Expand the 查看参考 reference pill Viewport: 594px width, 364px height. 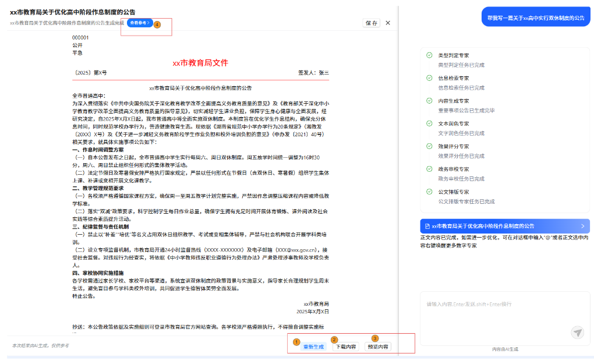(x=139, y=23)
